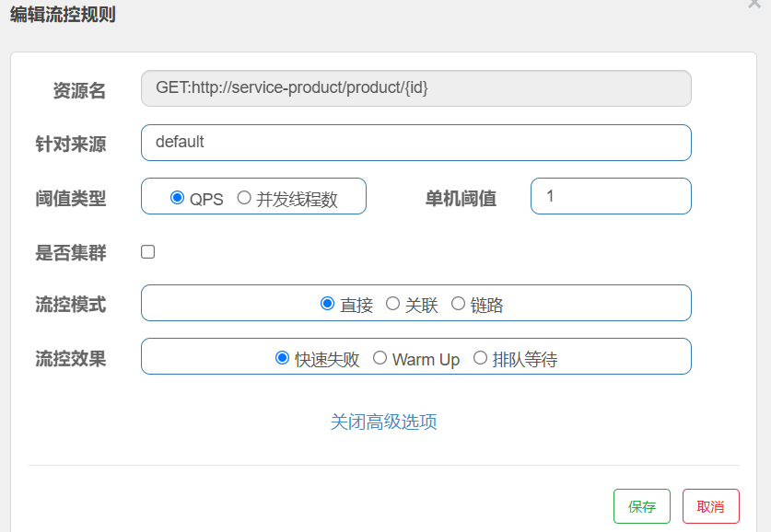
Task: Click the 针对来源 label
Action: click(x=70, y=145)
